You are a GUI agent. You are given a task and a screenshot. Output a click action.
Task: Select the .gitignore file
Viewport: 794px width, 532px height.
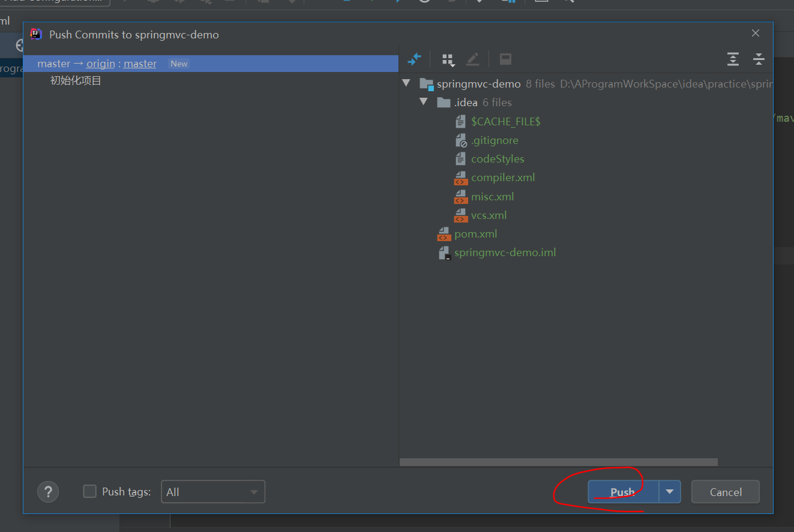(x=495, y=140)
